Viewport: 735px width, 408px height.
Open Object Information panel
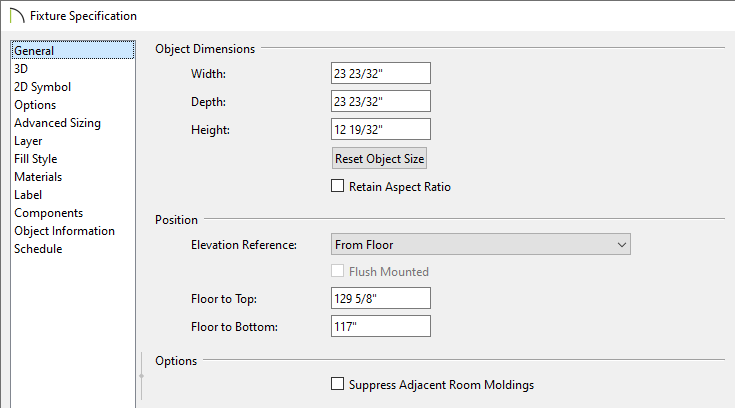[64, 231]
